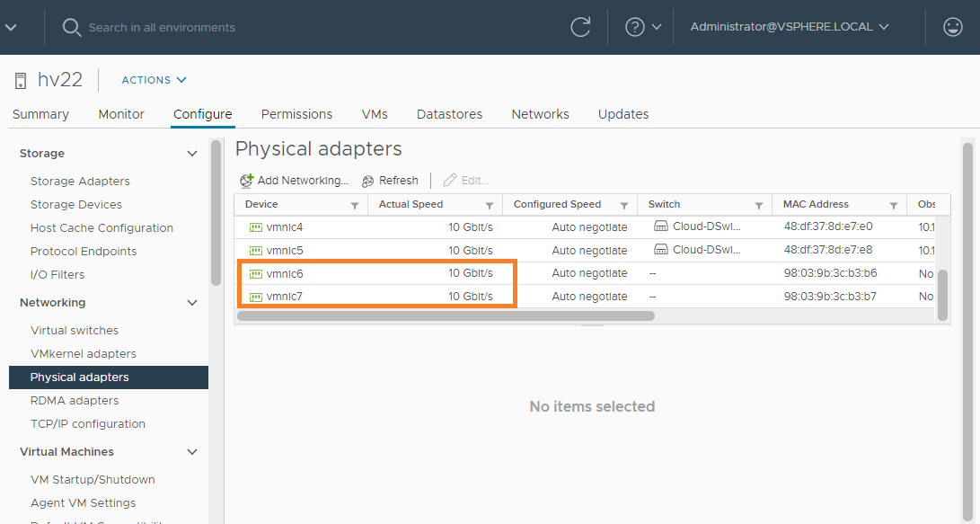Screen dimensions: 980x524
Task: Collapse the Networking section
Action: point(191,303)
